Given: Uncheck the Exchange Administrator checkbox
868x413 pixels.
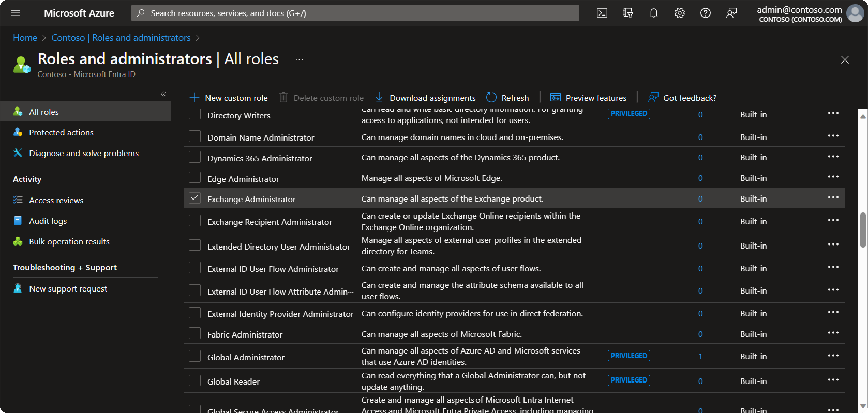Looking at the screenshot, I should click(x=194, y=198).
